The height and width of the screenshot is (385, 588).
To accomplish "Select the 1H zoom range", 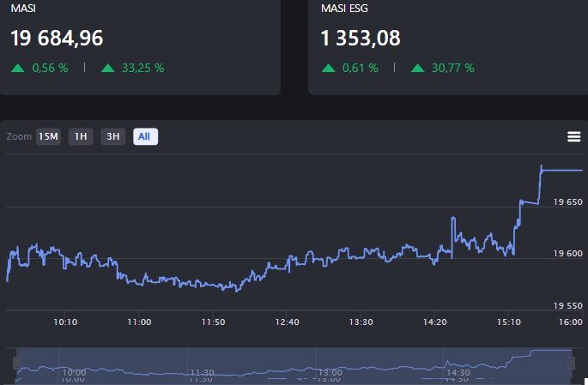I will tap(81, 136).
